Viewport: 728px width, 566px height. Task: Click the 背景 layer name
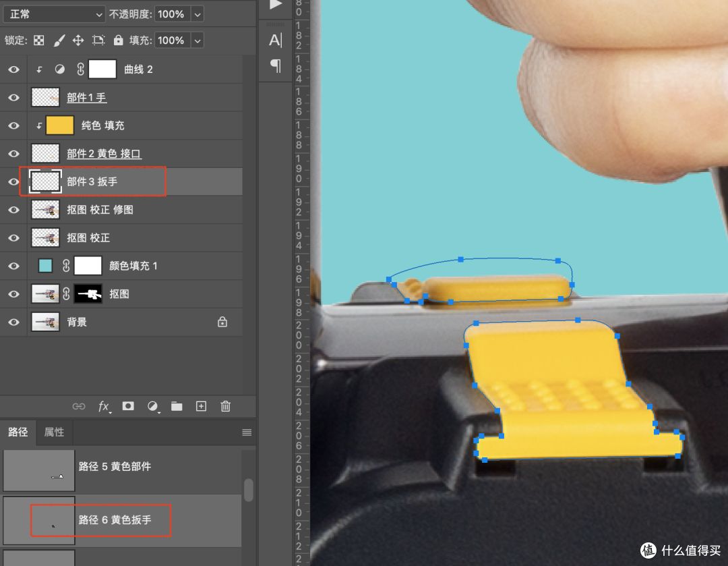pos(77,322)
